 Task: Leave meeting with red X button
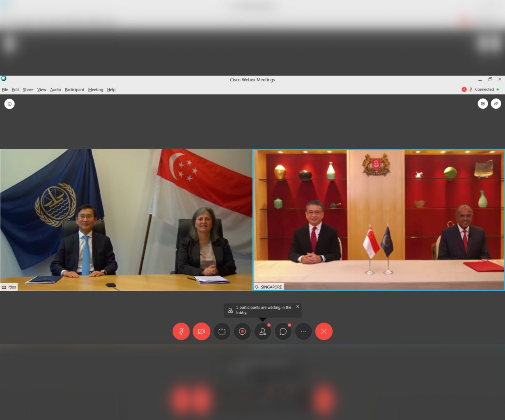tap(324, 331)
